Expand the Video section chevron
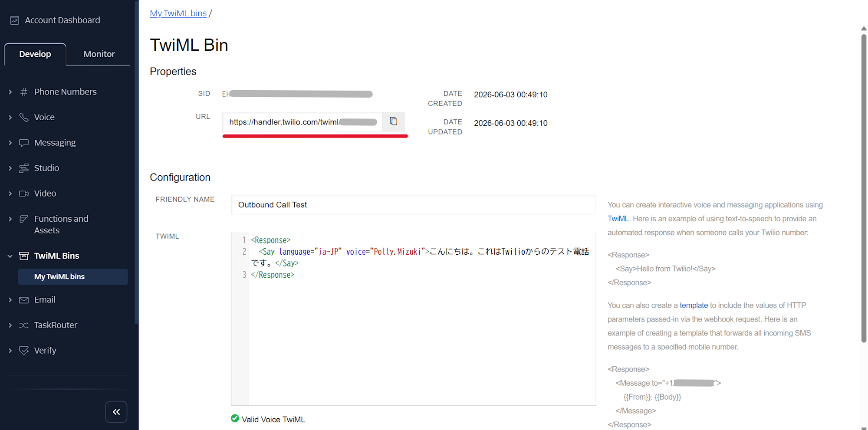 click(x=10, y=194)
